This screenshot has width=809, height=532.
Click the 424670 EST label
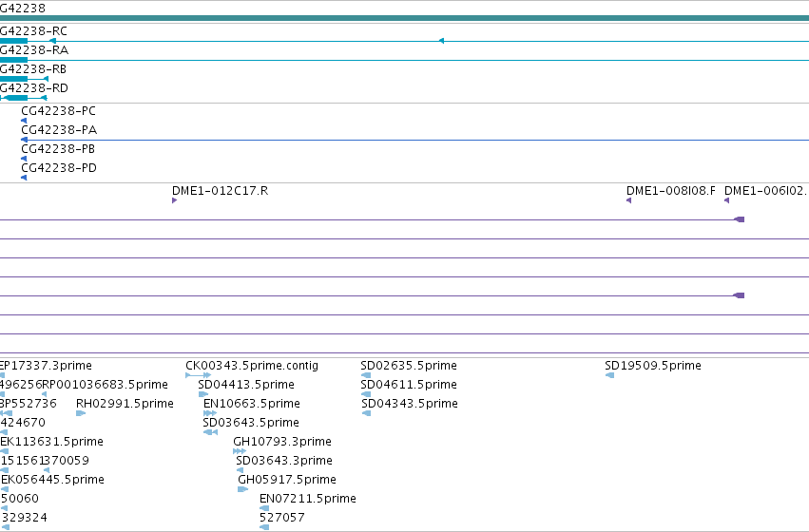click(x=23, y=423)
